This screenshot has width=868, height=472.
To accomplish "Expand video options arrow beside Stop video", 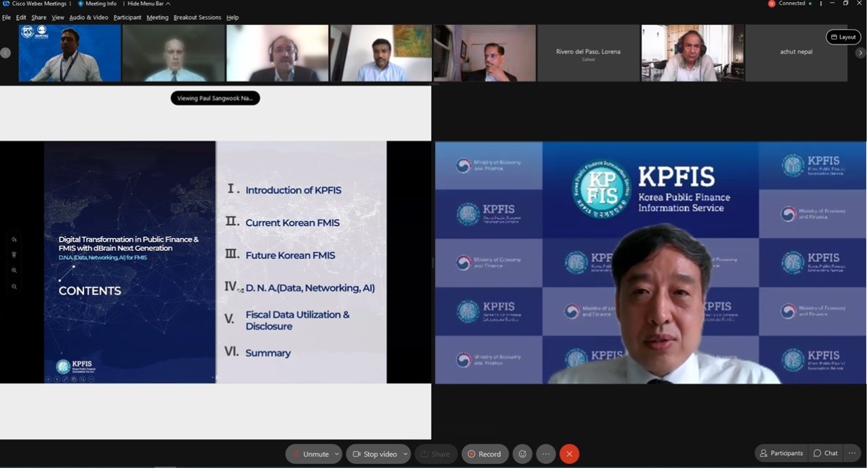I will pos(406,454).
